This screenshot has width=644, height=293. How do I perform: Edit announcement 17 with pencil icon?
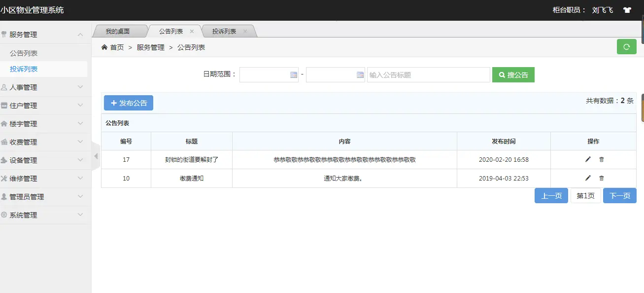point(588,159)
